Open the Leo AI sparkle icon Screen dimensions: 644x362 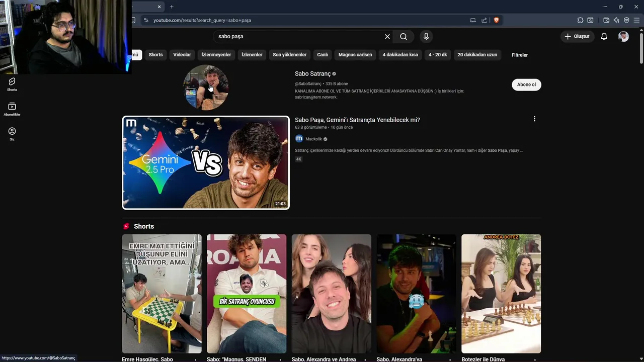click(x=616, y=20)
